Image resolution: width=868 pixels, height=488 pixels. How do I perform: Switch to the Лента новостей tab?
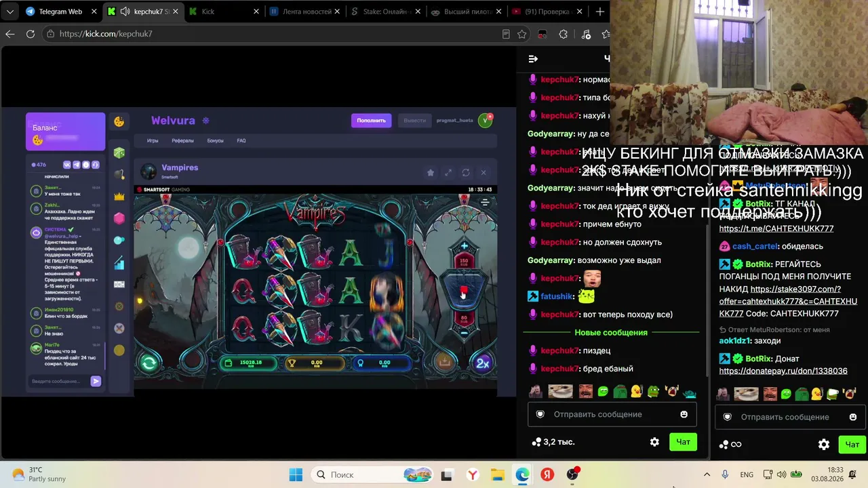point(305,12)
